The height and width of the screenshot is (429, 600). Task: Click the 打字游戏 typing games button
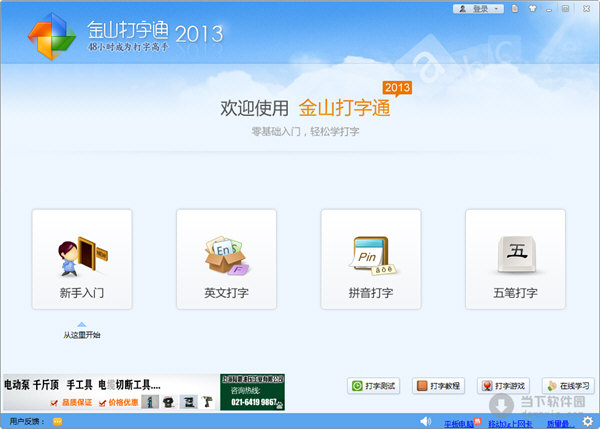(x=504, y=386)
